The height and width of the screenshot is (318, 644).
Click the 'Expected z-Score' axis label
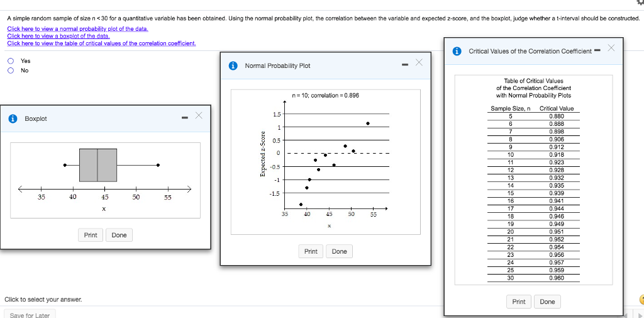point(262,154)
